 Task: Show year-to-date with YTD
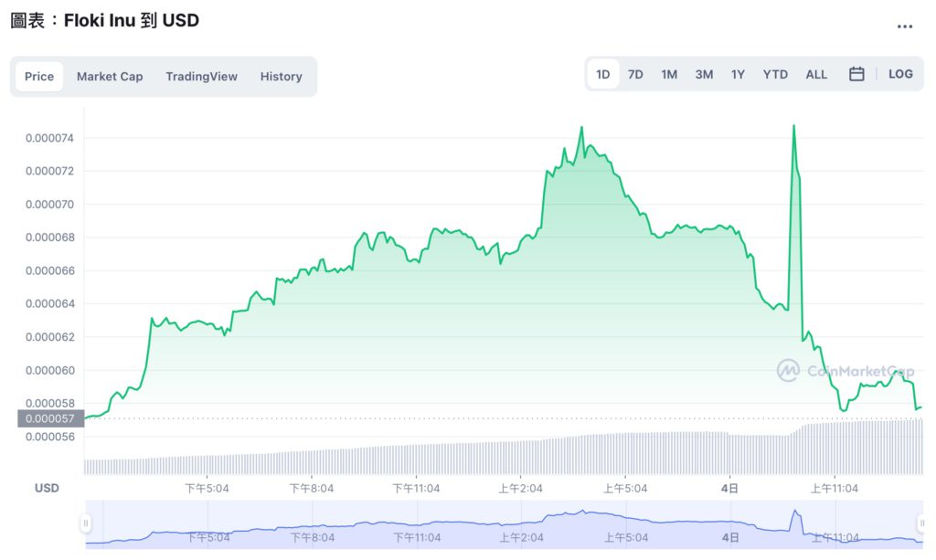[x=775, y=74]
